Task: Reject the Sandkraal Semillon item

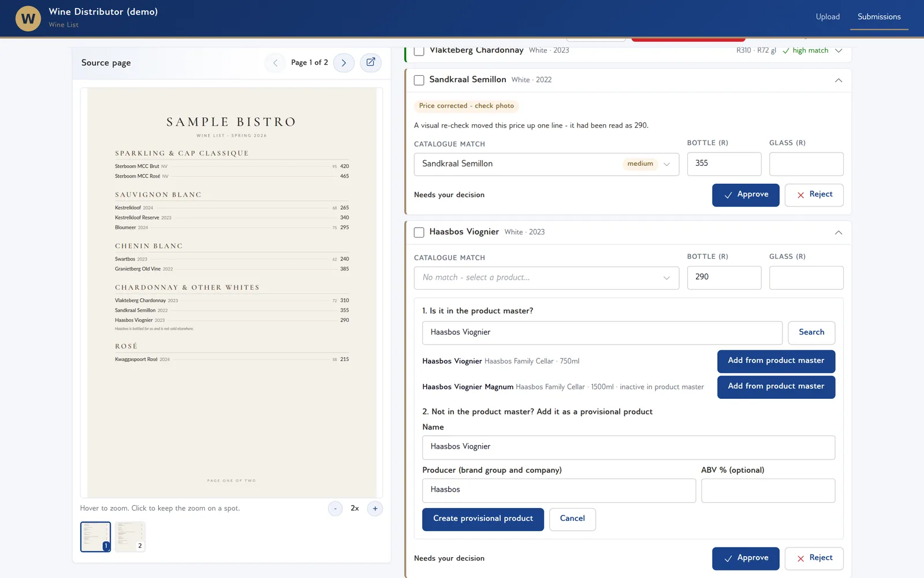Action: 814,195
